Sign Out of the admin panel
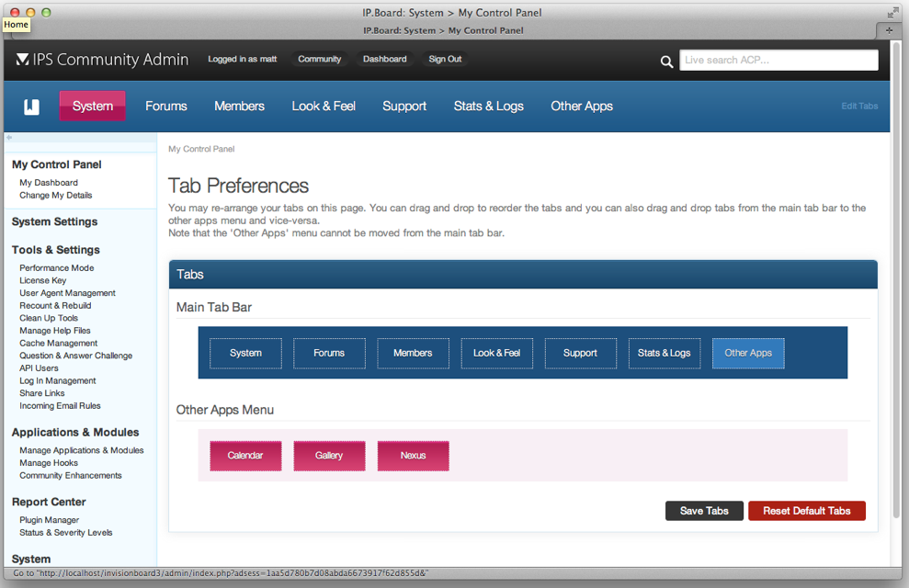909x588 pixels. 445,59
